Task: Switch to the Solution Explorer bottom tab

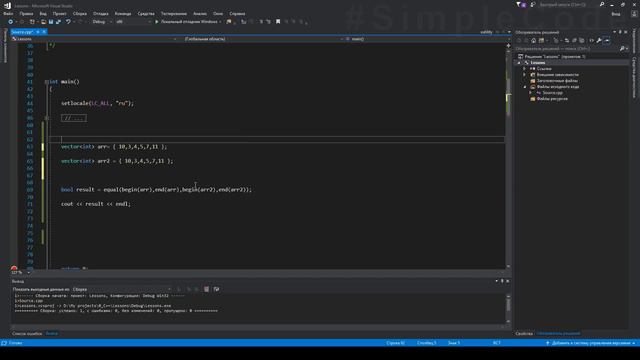Action: coord(558,333)
